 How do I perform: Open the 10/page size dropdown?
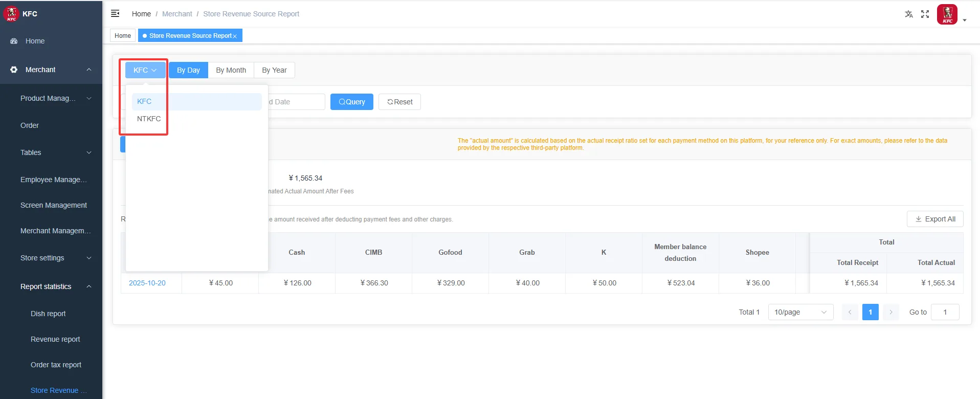click(800, 312)
